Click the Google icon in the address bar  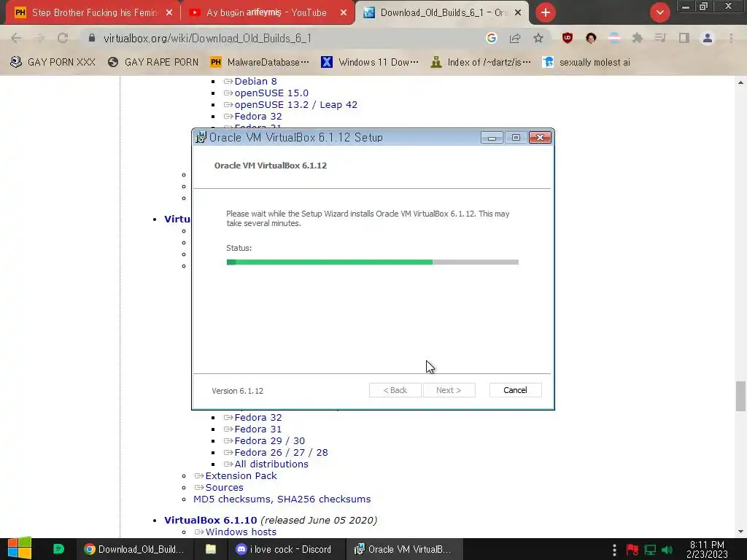(x=491, y=38)
